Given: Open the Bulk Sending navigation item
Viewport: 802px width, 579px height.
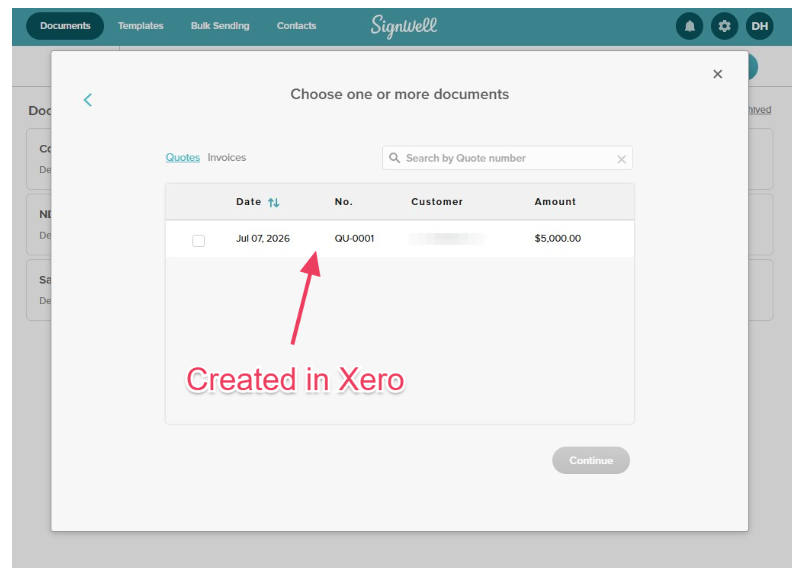Looking at the screenshot, I should tap(220, 26).
